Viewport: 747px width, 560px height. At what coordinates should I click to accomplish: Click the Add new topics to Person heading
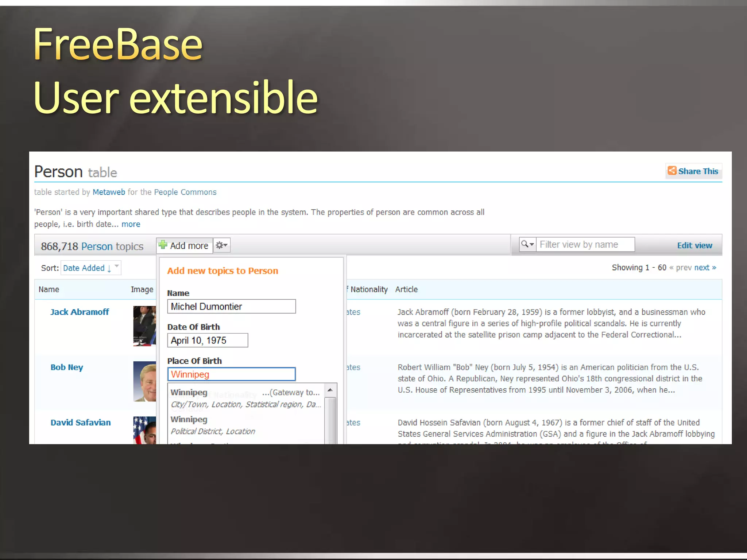222,271
